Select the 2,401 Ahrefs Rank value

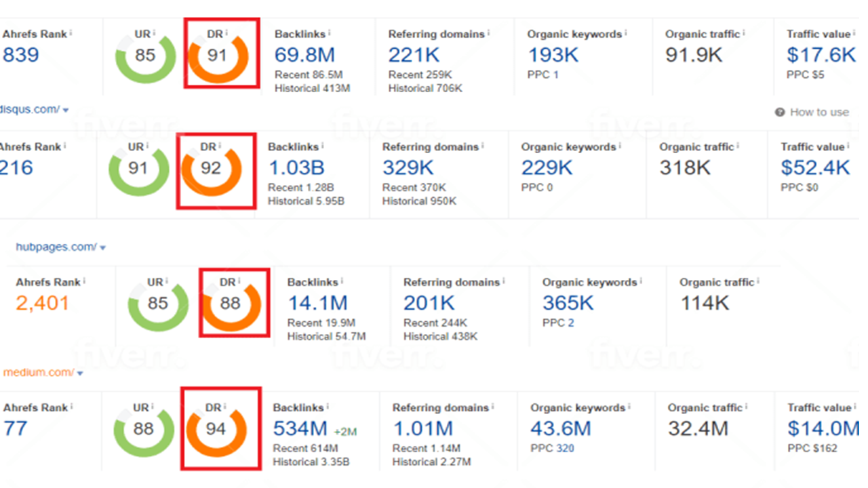point(42,303)
